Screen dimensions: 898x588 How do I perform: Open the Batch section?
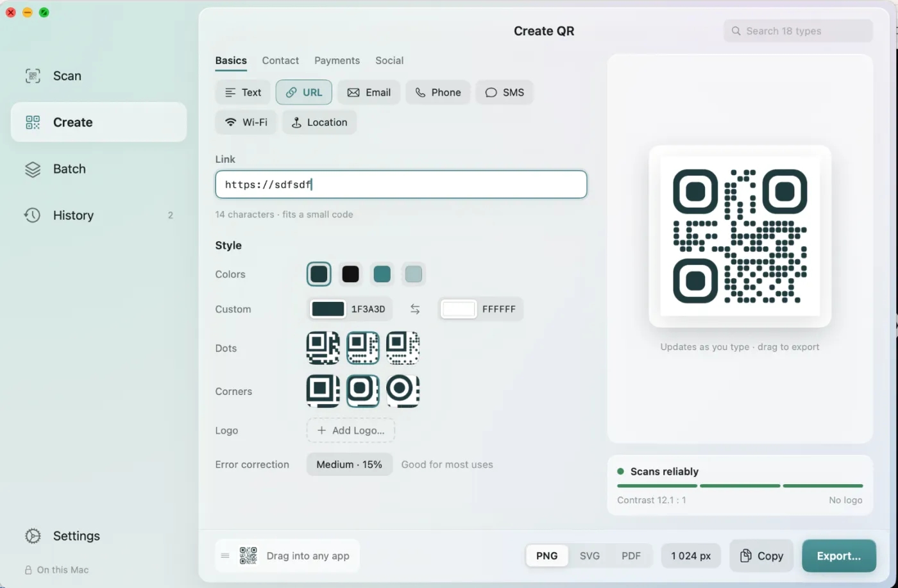[x=99, y=169]
